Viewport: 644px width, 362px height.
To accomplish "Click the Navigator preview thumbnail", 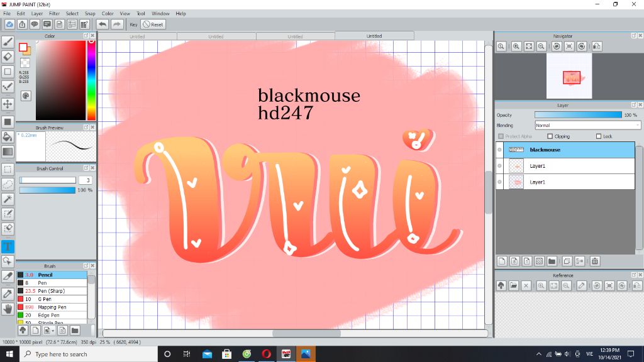I will pos(569,76).
